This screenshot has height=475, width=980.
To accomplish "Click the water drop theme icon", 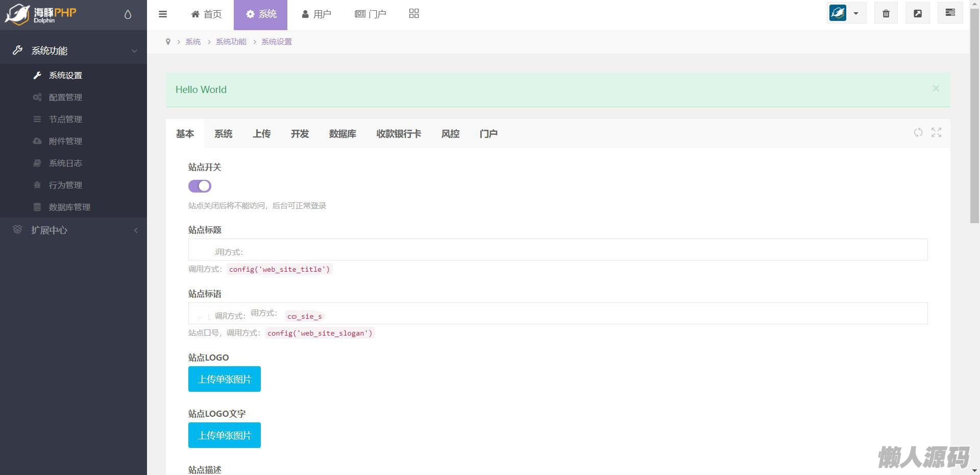I will coord(128,14).
